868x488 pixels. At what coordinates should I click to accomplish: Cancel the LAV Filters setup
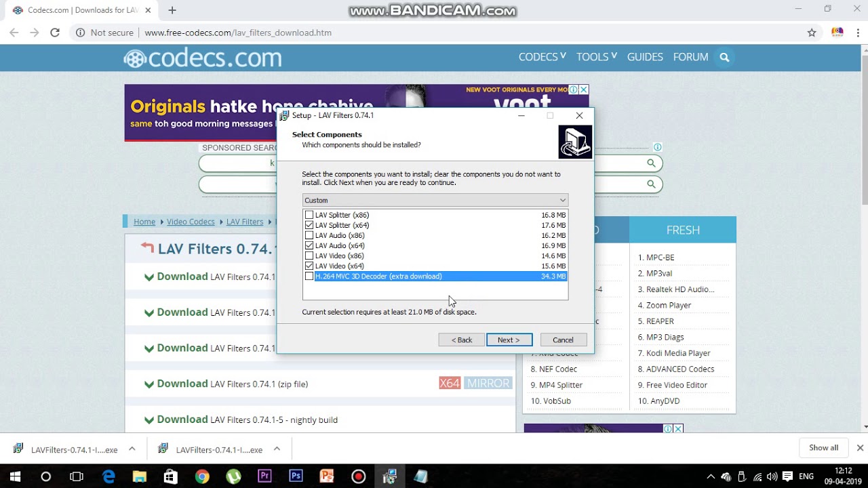(x=563, y=340)
